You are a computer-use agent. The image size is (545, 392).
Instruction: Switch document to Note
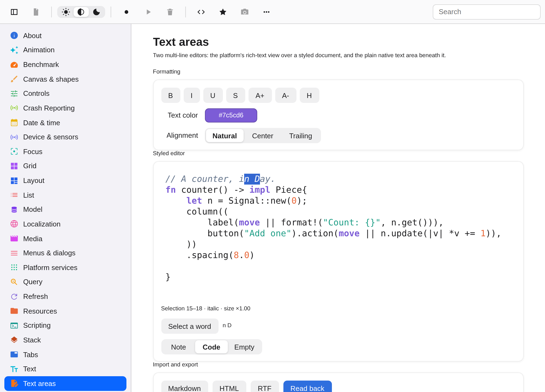pyautogui.click(x=178, y=347)
